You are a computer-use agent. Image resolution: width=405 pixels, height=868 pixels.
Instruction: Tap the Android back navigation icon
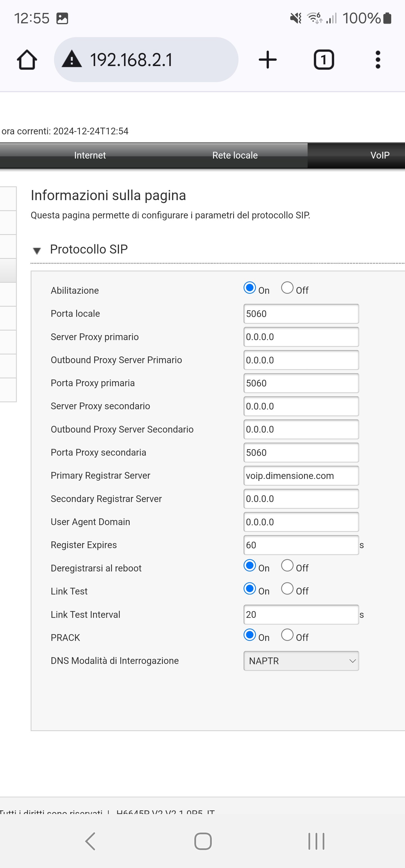click(x=90, y=841)
